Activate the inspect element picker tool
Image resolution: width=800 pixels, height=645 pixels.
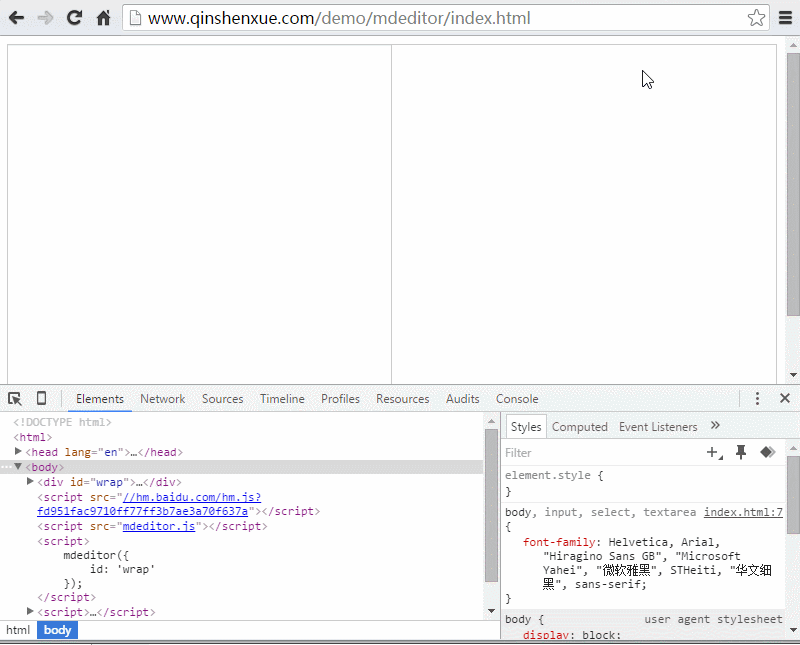pyautogui.click(x=15, y=399)
